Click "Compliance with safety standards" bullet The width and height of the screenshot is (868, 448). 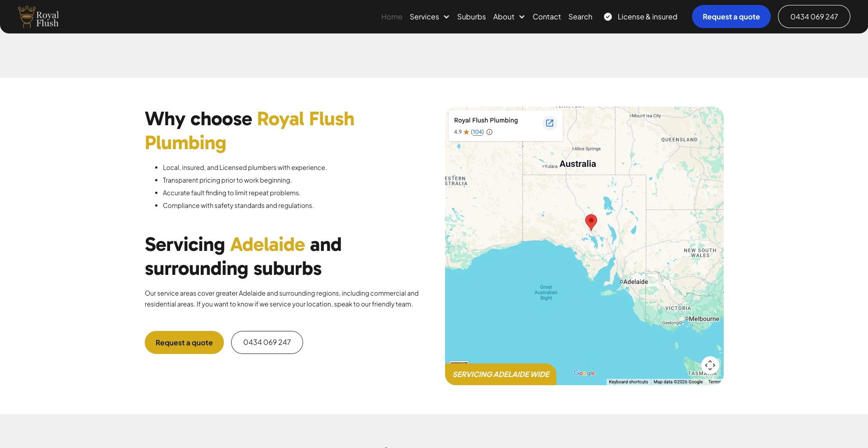click(238, 206)
